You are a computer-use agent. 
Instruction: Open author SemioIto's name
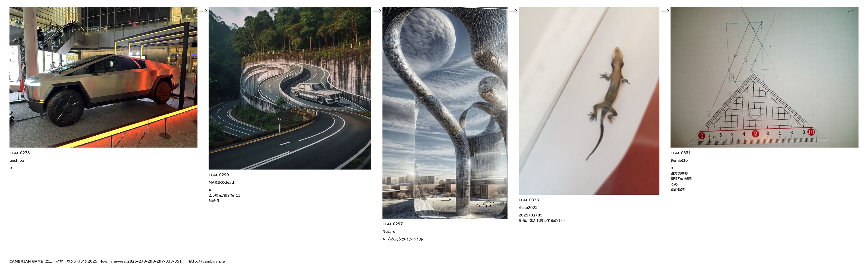(x=679, y=161)
